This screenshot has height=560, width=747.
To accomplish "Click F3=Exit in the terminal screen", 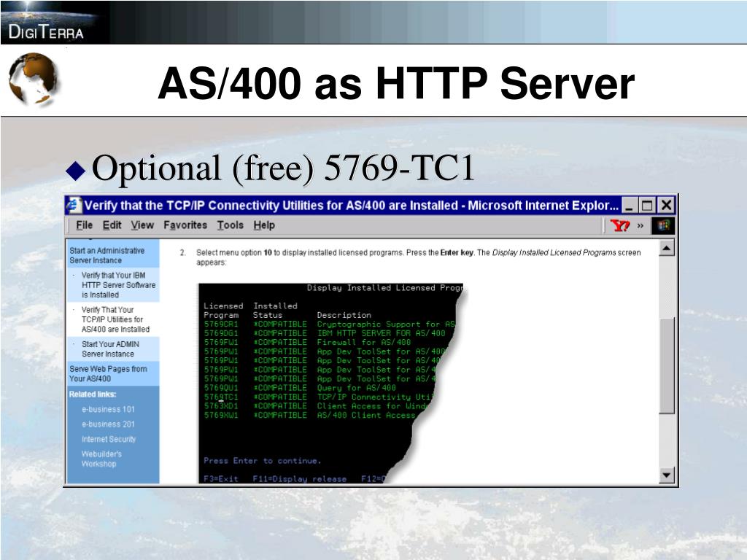I will click(x=220, y=478).
